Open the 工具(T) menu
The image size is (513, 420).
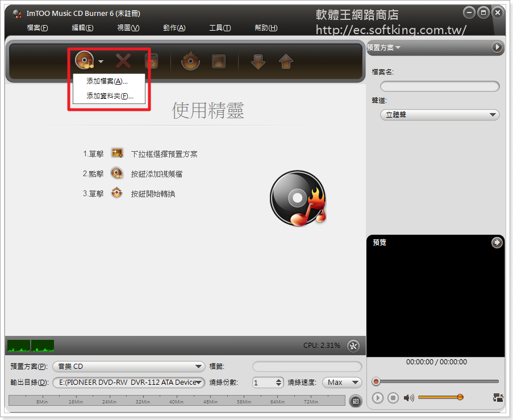[x=220, y=28]
